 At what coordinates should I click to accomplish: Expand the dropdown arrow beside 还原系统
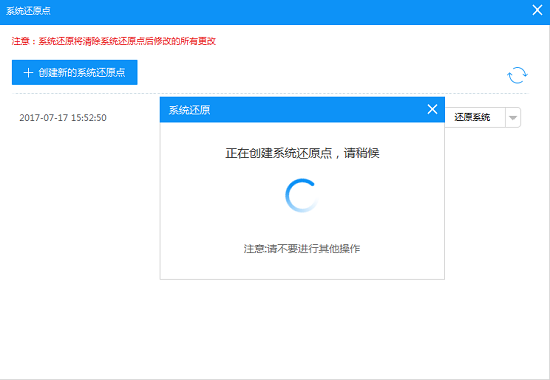(513, 118)
